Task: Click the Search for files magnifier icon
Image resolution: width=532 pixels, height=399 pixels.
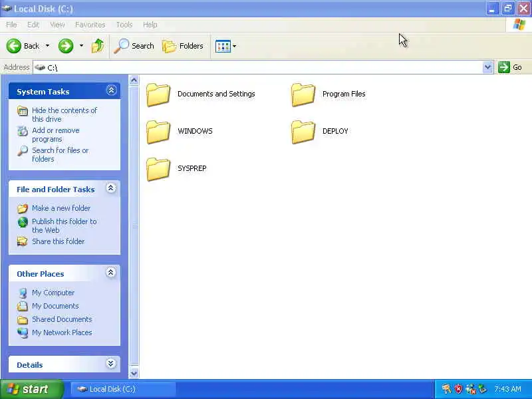Action: tap(23, 151)
